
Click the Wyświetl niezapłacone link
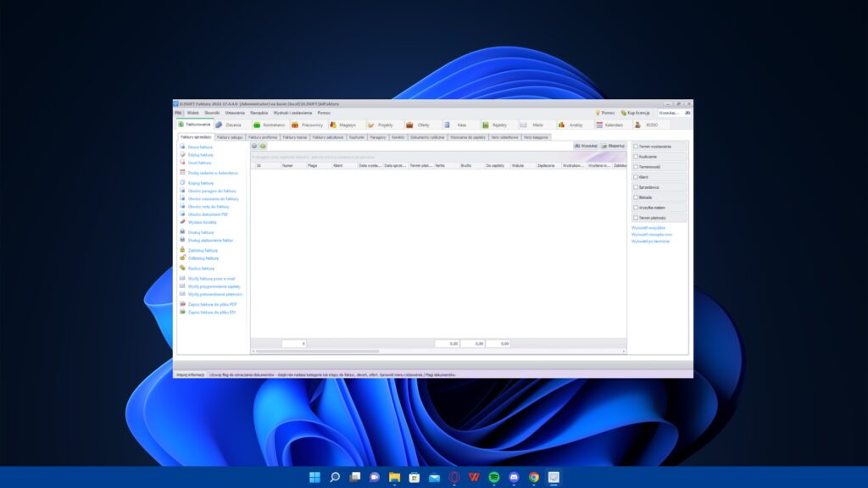[652, 235]
